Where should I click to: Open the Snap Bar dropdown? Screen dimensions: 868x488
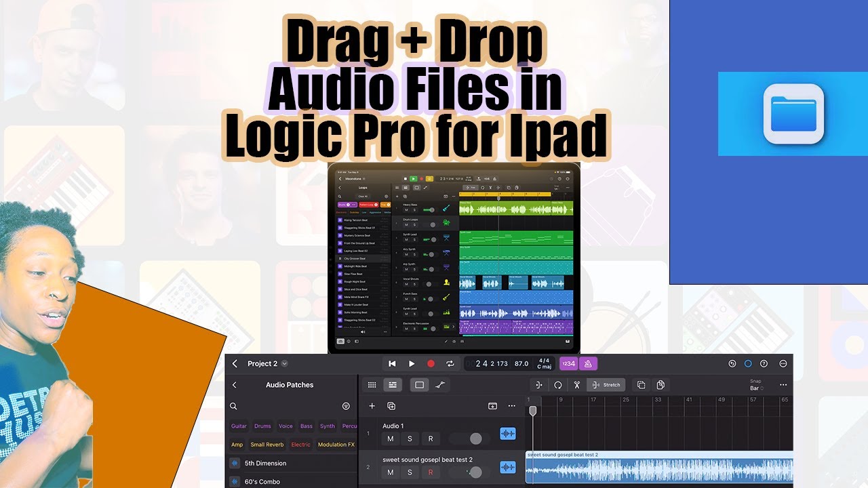756,385
